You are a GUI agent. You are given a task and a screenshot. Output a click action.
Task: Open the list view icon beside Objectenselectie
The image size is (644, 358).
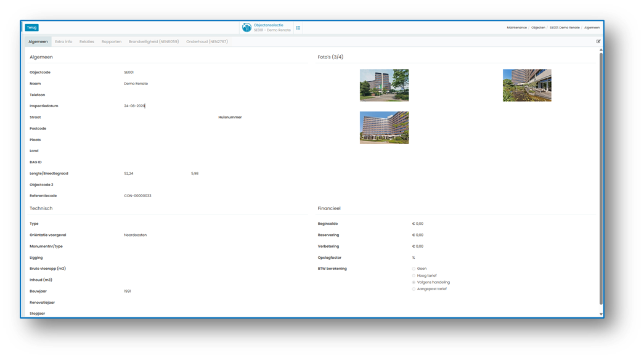click(x=298, y=28)
